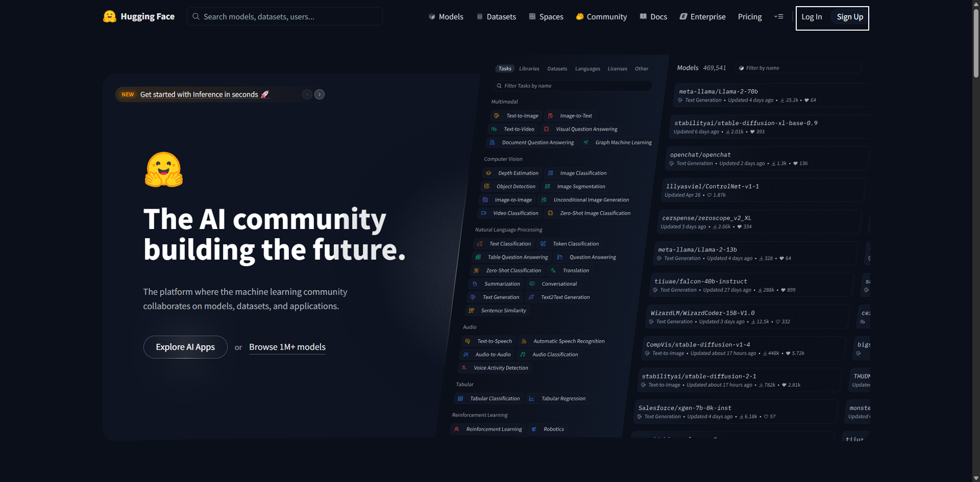
Task: Switch to the Other tab
Action: [642, 69]
